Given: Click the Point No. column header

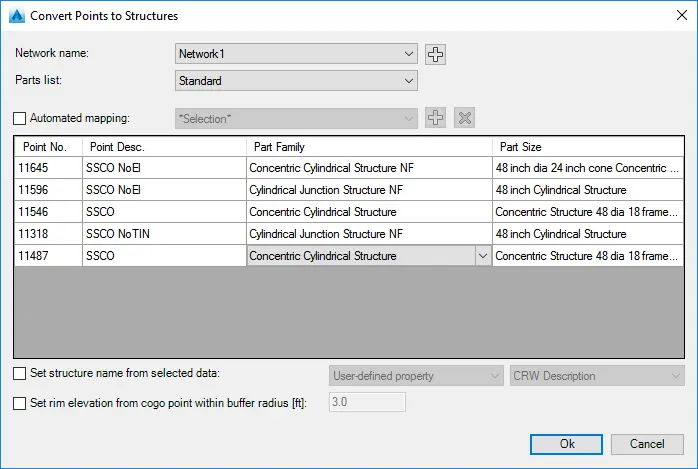Looking at the screenshot, I should tap(48, 147).
